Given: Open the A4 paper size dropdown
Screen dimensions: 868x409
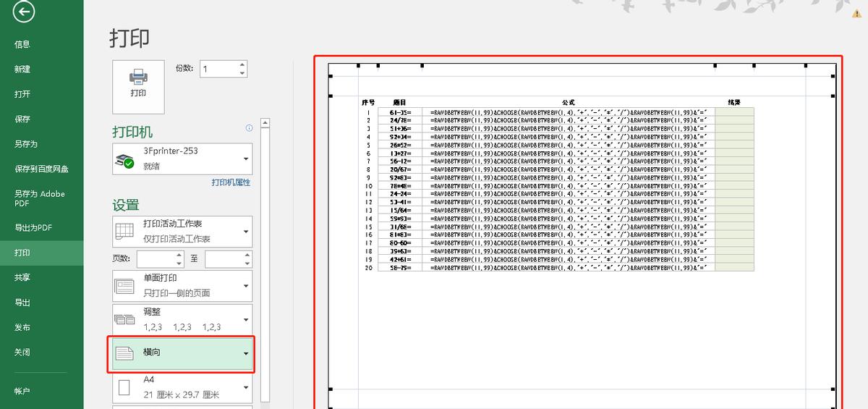Looking at the screenshot, I should pos(182,387).
